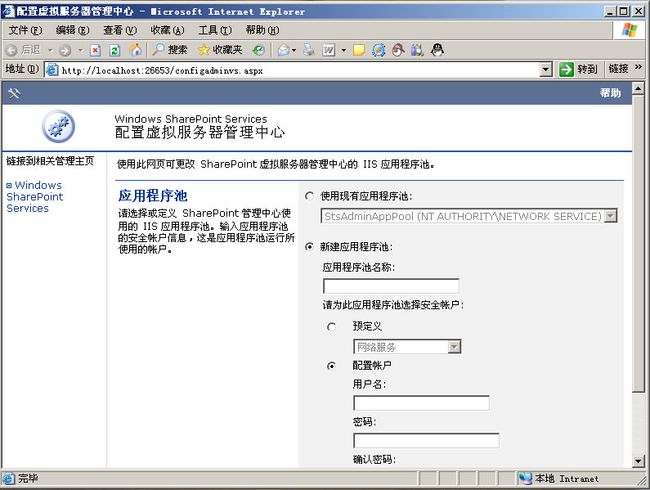Expand the StsAdminAppPool dropdown list
Image resolution: width=650 pixels, height=490 pixels.
click(x=610, y=216)
